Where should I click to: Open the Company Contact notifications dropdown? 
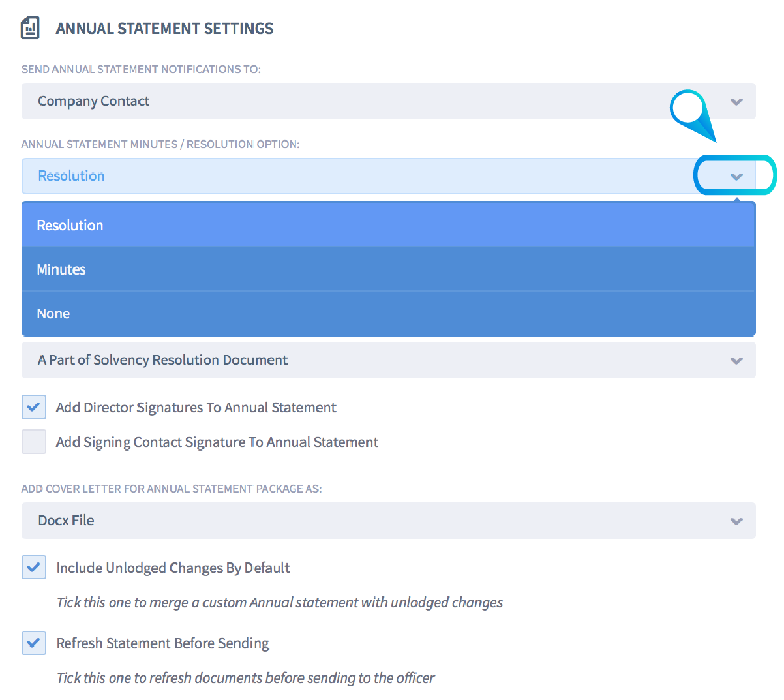(378, 101)
